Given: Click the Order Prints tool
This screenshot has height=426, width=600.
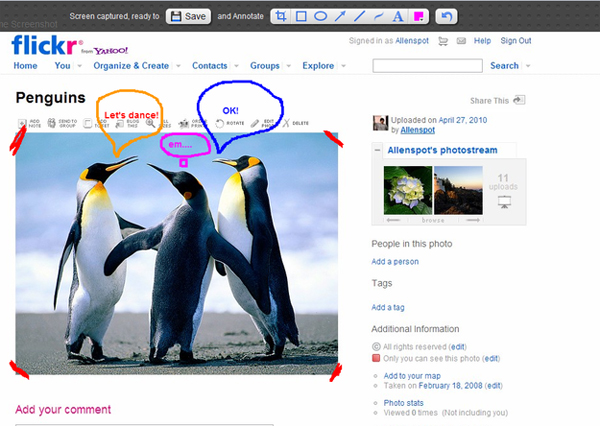Looking at the screenshot, I should click(x=193, y=123).
